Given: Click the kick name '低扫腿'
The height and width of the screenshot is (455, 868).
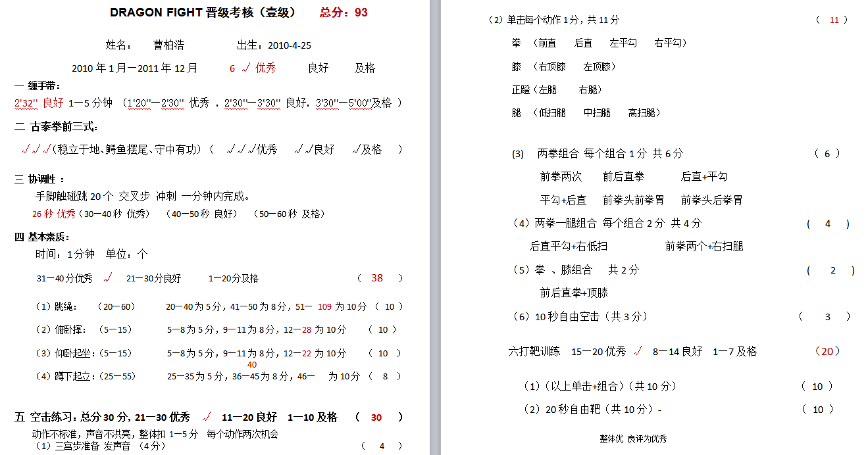Looking at the screenshot, I should pyautogui.click(x=552, y=112).
